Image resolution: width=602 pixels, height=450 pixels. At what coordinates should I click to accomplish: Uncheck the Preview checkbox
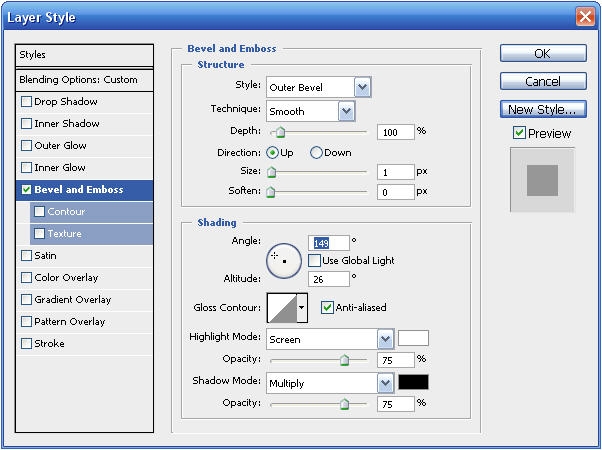click(519, 133)
